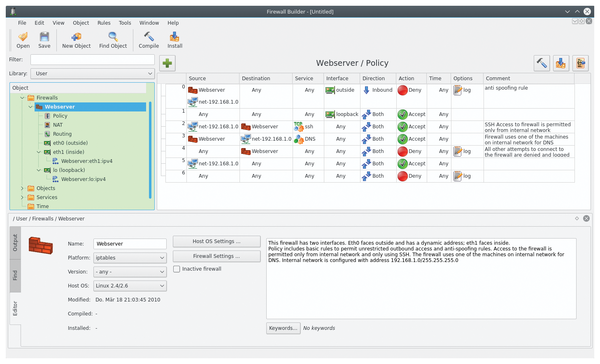Click 'anti spoofing rule' comment in rule 0
Screen dimensions: 600x364
point(506,88)
